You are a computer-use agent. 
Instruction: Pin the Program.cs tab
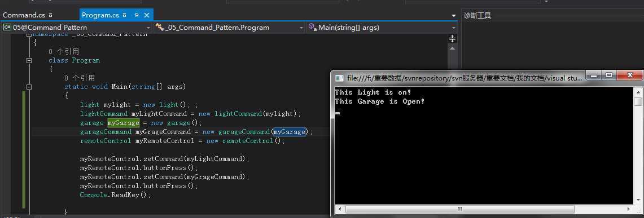point(137,15)
